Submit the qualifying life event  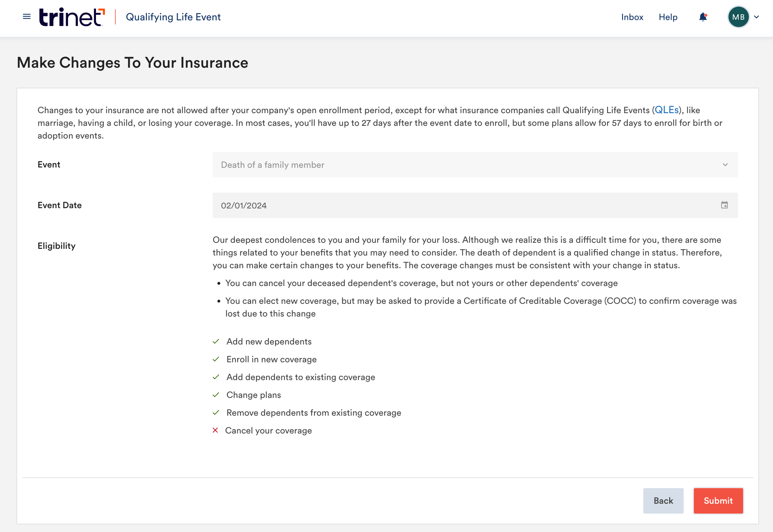point(718,500)
